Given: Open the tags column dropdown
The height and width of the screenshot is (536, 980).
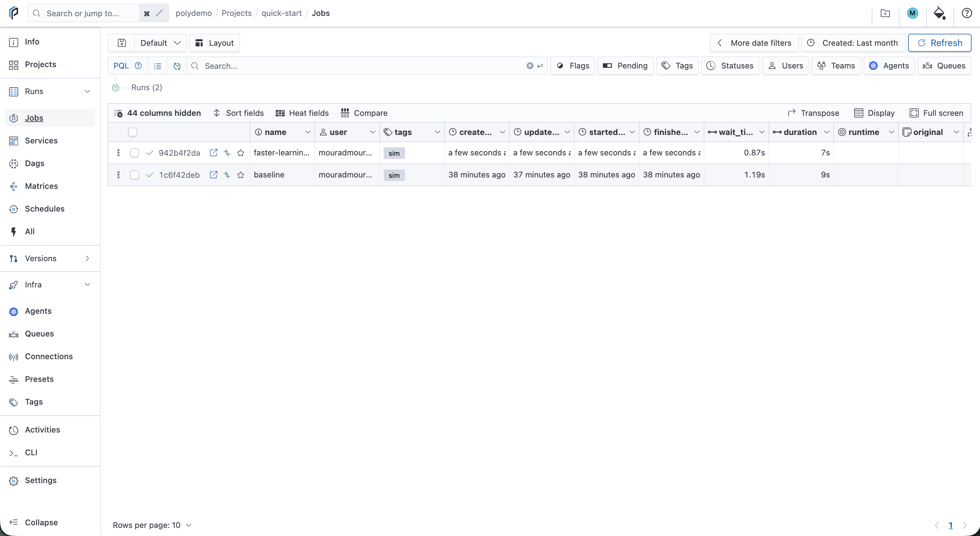Looking at the screenshot, I should 437,132.
